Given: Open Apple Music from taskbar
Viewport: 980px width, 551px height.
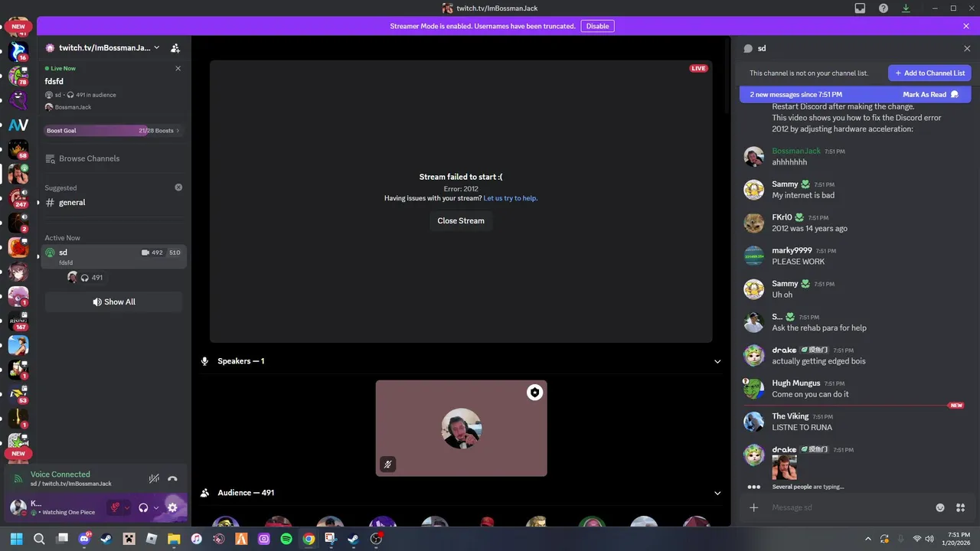Looking at the screenshot, I should point(197,539).
